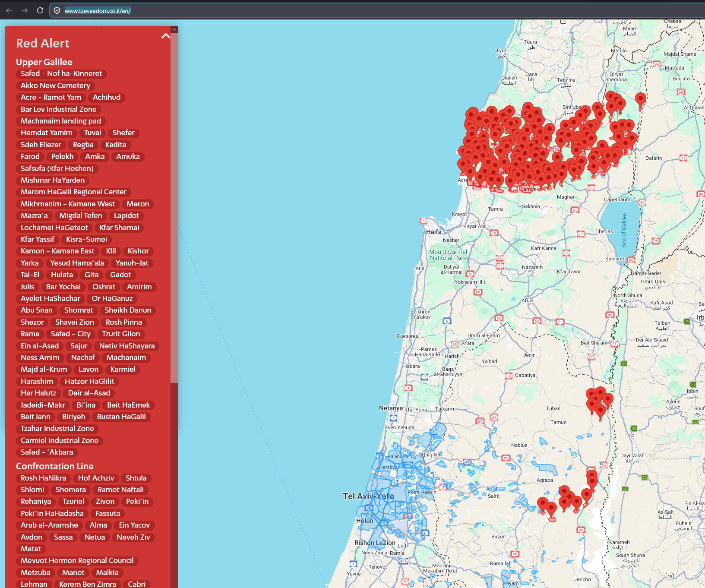The height and width of the screenshot is (588, 705).
Task: Click the Carmiel Industrial Zone tag
Action: (60, 440)
